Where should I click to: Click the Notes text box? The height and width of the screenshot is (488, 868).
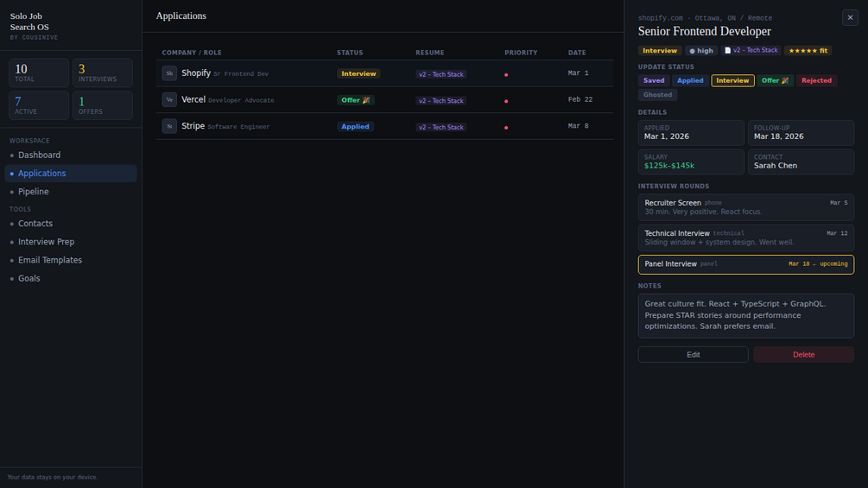click(745, 316)
